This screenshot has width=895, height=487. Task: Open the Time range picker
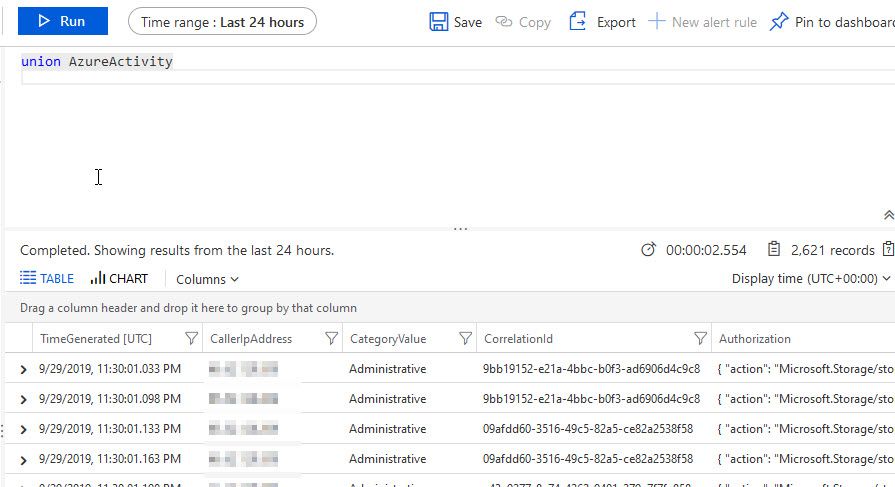click(222, 21)
